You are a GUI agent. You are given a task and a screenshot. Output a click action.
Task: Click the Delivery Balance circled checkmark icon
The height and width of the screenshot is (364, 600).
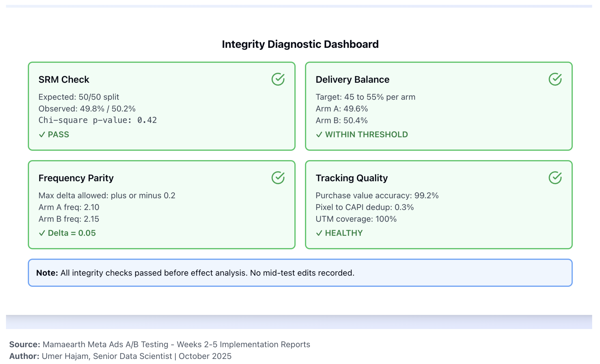click(x=555, y=79)
